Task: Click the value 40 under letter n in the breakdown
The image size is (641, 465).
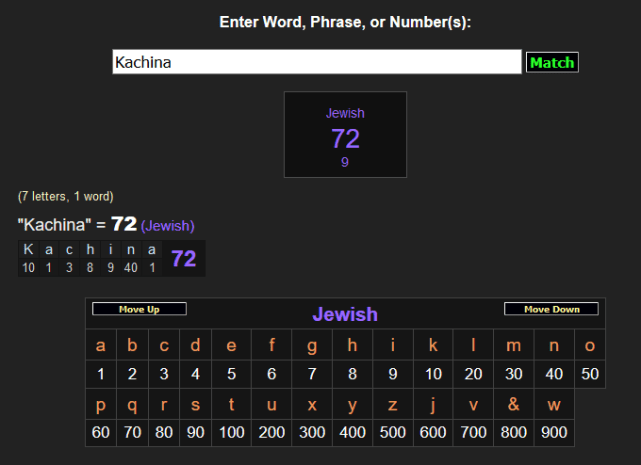Action: [x=131, y=267]
